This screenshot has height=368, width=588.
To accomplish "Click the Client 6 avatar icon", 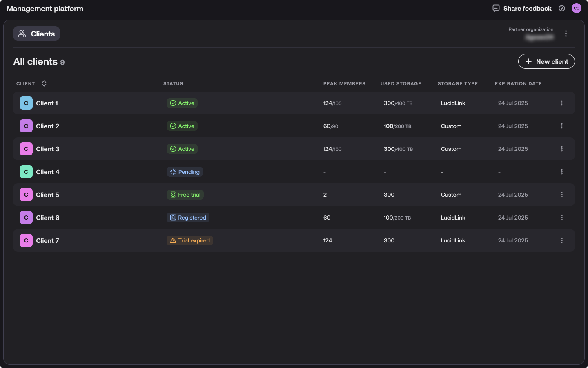I will 26,218.
